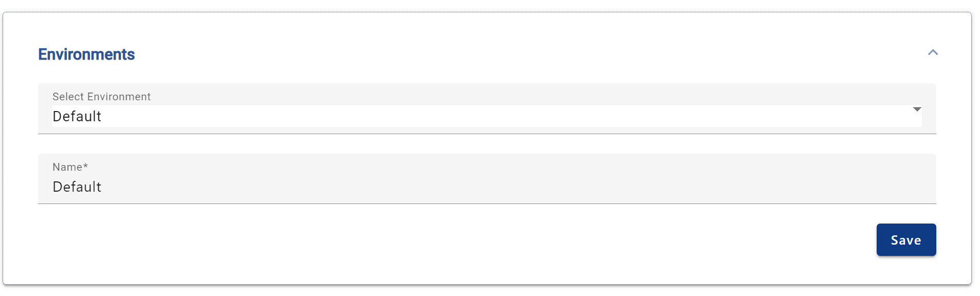Screen dimensions: 980x296
Task: Click the Select Environment label
Action: [x=101, y=97]
